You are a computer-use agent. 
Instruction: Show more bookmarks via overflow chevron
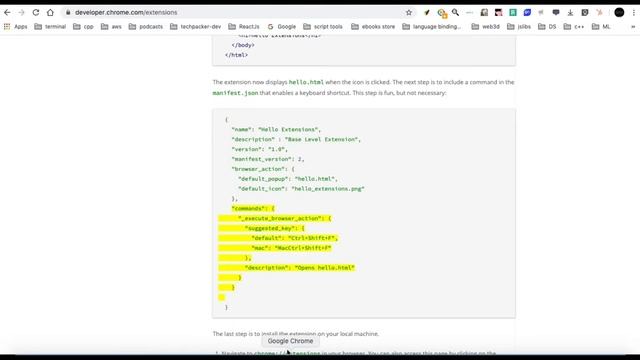pyautogui.click(x=633, y=27)
